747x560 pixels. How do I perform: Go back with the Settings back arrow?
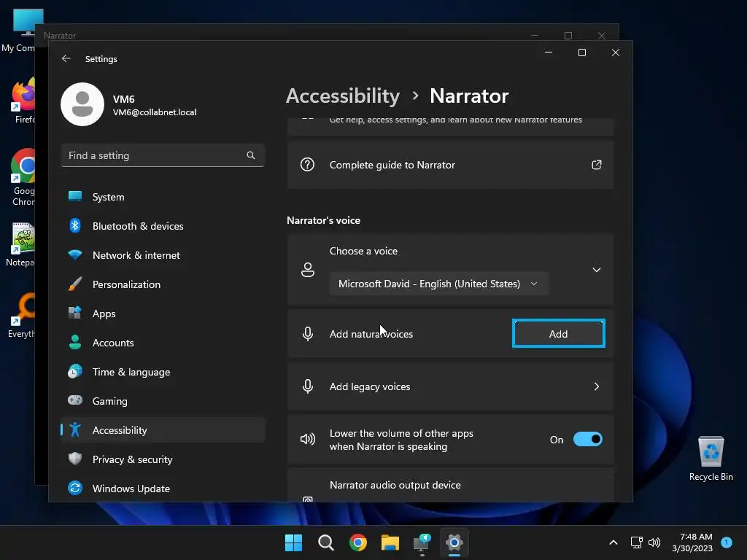tap(66, 58)
